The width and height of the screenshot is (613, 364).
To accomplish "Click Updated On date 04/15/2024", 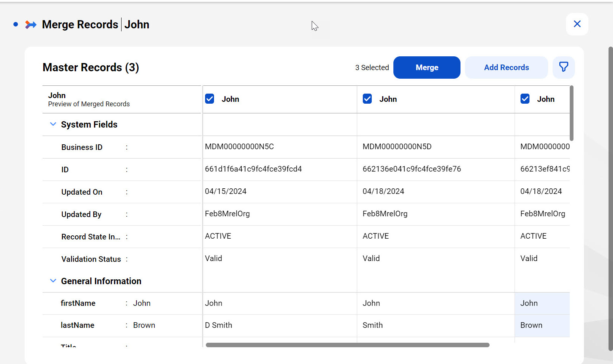I will 226,191.
